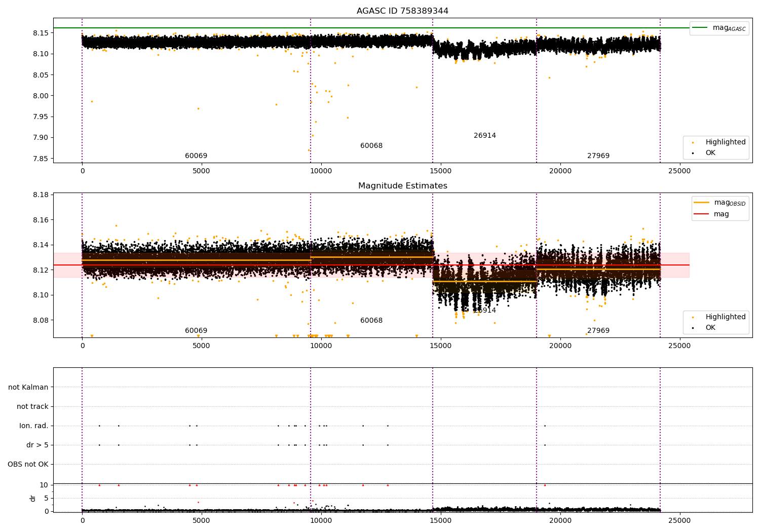Click y-tick 7.90 in top panel
Screen dimensions: 760x532
click(41, 137)
